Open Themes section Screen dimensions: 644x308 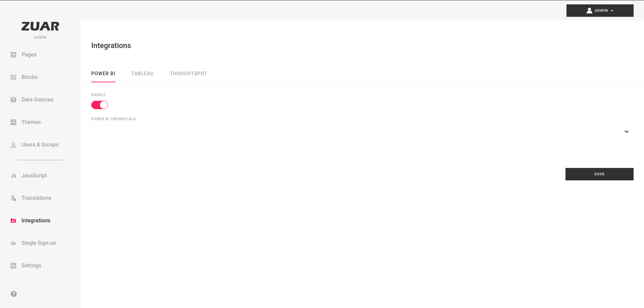click(x=31, y=122)
